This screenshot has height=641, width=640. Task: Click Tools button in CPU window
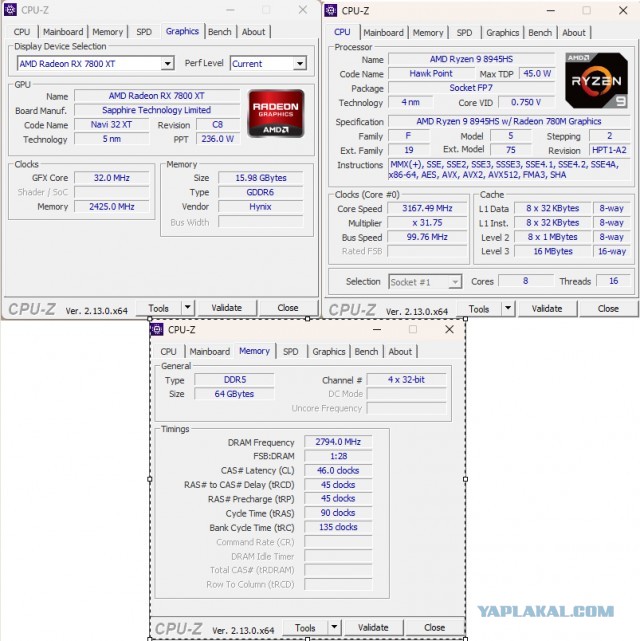(479, 309)
